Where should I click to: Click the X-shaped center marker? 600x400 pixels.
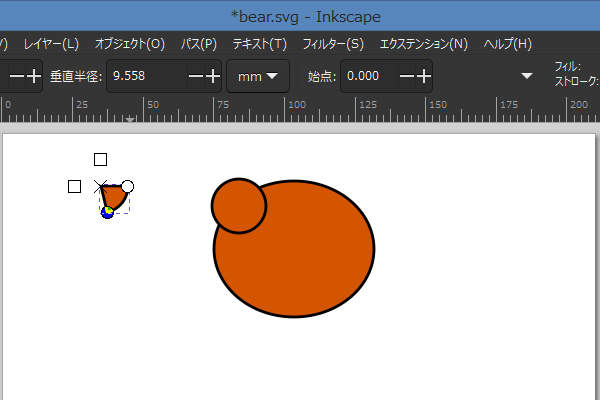[100, 186]
